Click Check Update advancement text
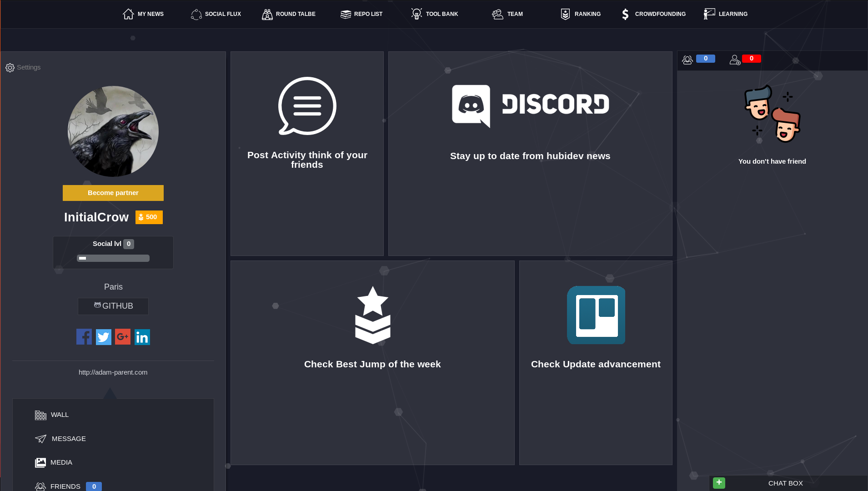 click(596, 364)
